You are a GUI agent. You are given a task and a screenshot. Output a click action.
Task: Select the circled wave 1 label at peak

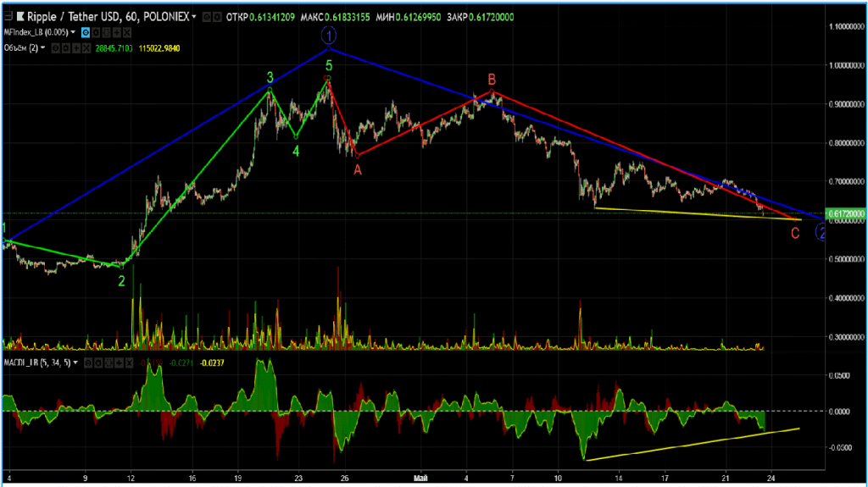330,35
